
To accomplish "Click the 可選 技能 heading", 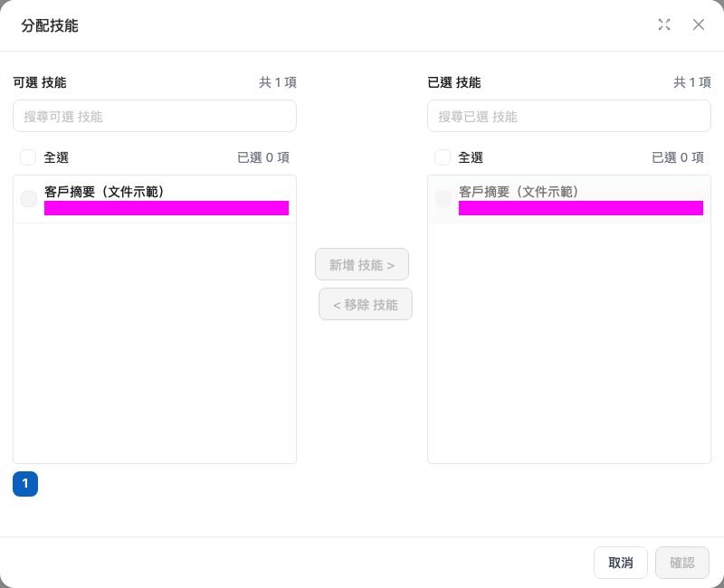I will coord(40,82).
